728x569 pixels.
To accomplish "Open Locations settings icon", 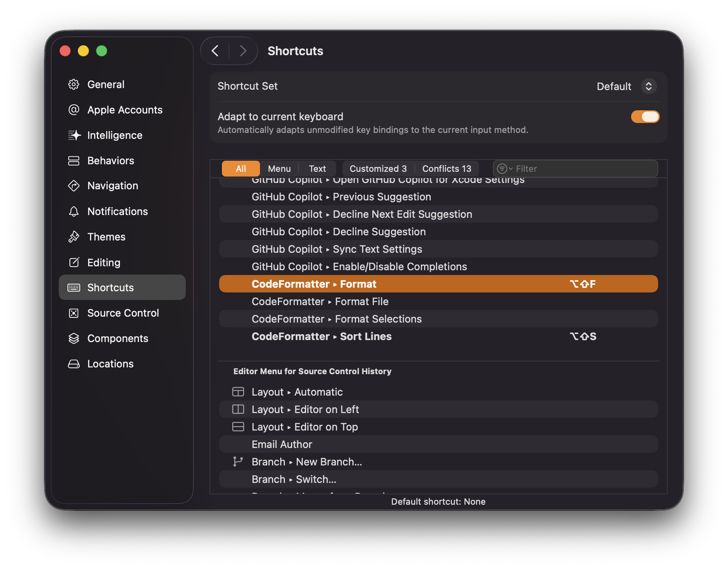I will 74,364.
